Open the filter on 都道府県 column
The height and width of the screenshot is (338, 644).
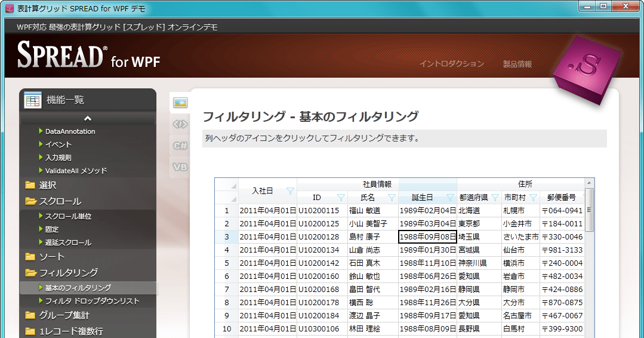coord(495,198)
